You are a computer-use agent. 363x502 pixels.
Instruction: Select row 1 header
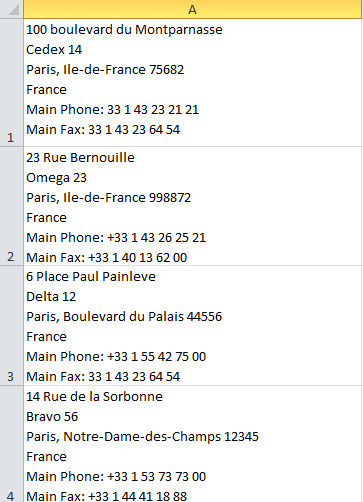[12, 82]
